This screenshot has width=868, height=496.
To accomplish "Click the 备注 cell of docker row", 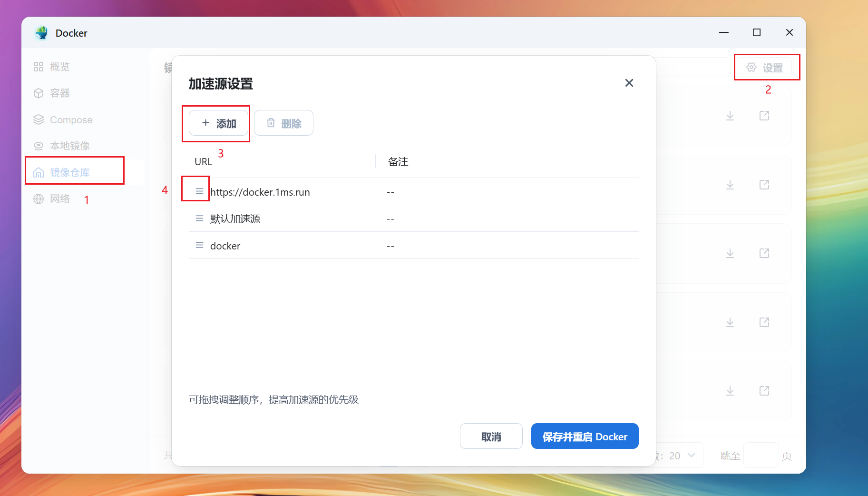I will pos(390,246).
